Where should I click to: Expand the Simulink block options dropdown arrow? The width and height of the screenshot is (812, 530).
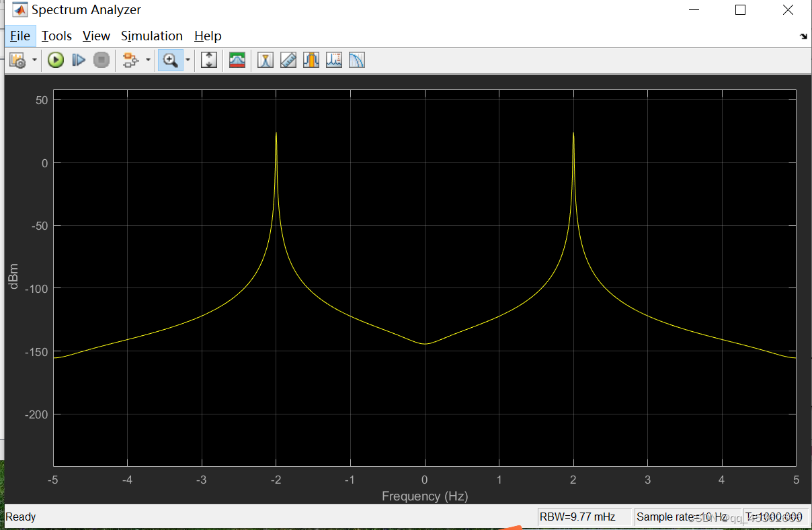(x=148, y=60)
